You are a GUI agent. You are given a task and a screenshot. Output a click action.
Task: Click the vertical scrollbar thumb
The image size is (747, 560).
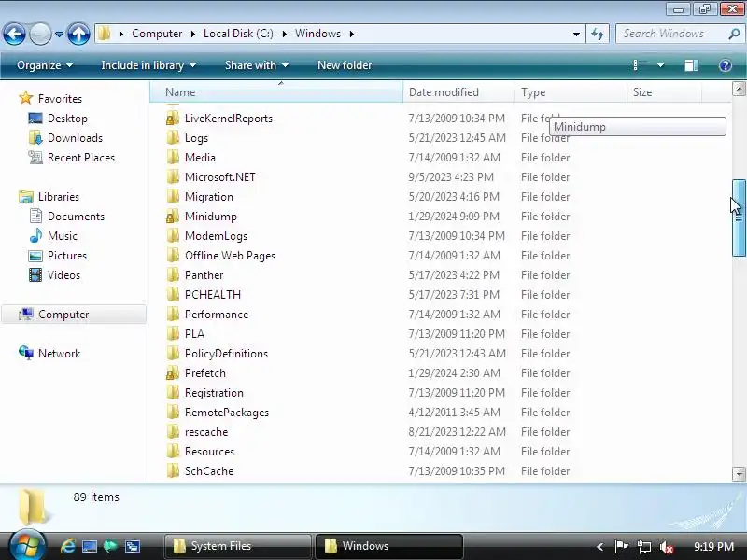click(x=739, y=218)
